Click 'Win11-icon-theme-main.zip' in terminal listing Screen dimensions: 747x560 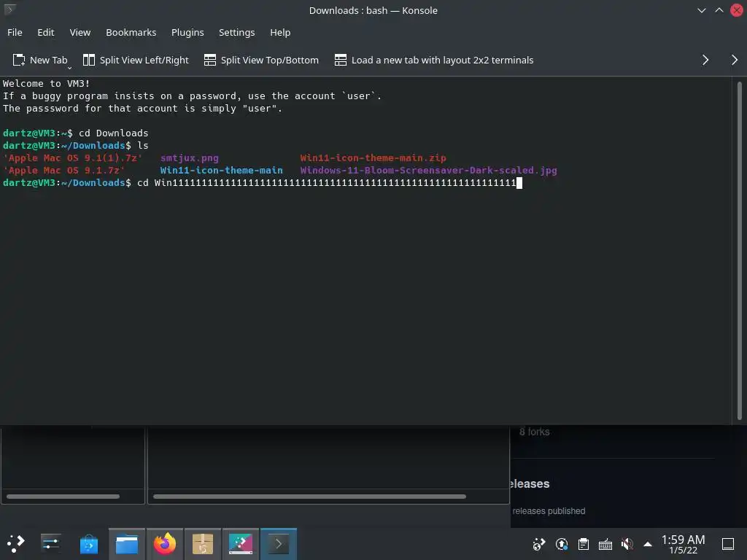(x=373, y=158)
